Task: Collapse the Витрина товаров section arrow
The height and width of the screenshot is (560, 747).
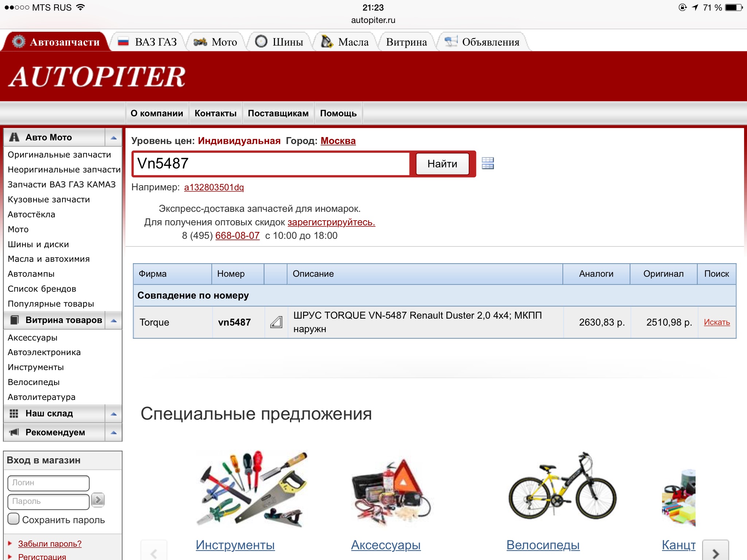Action: [113, 320]
